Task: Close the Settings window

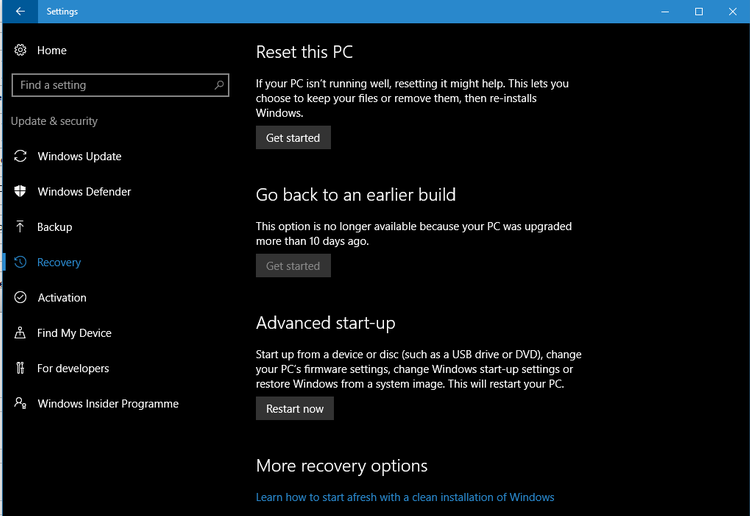Action: click(732, 11)
